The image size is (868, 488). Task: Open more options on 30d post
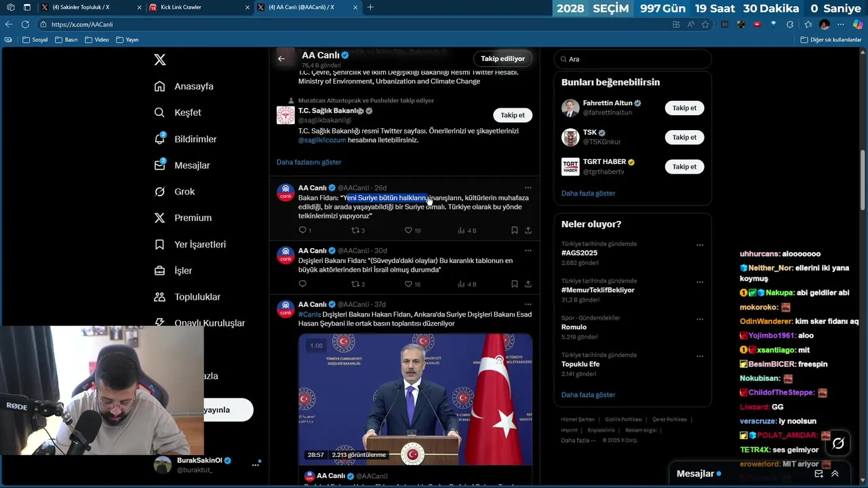coord(528,251)
